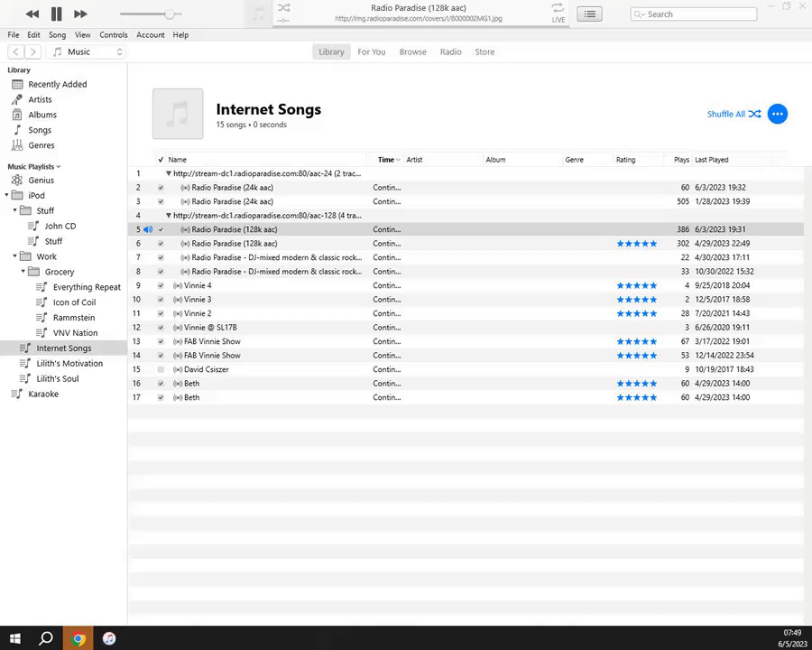The image size is (812, 650).
Task: Select the Internet Songs playlist in the sidebar
Action: point(64,348)
